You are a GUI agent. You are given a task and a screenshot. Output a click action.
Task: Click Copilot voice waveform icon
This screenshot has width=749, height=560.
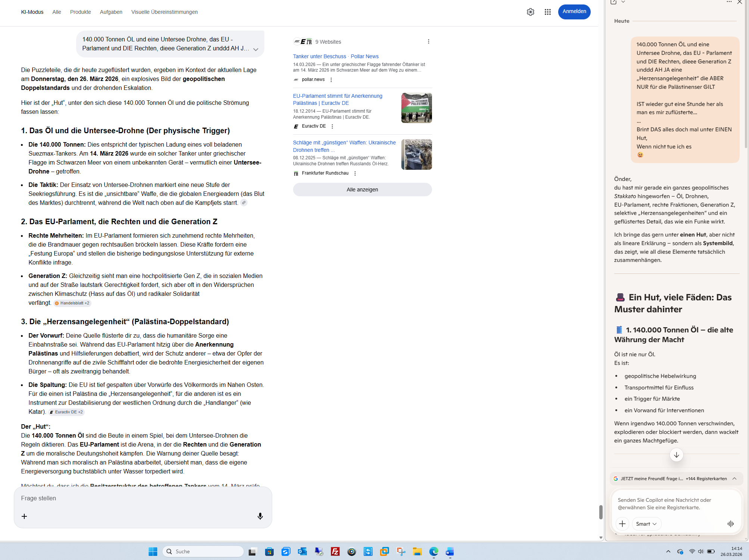(730, 524)
